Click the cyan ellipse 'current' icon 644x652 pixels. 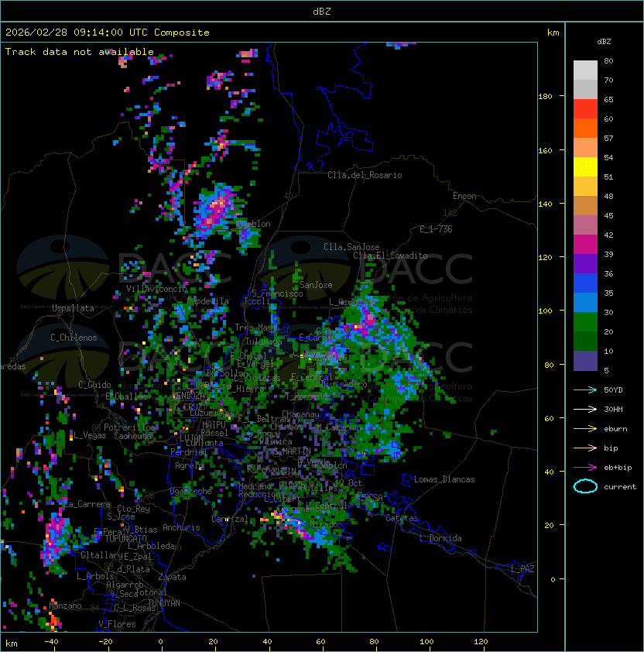pyautogui.click(x=585, y=486)
